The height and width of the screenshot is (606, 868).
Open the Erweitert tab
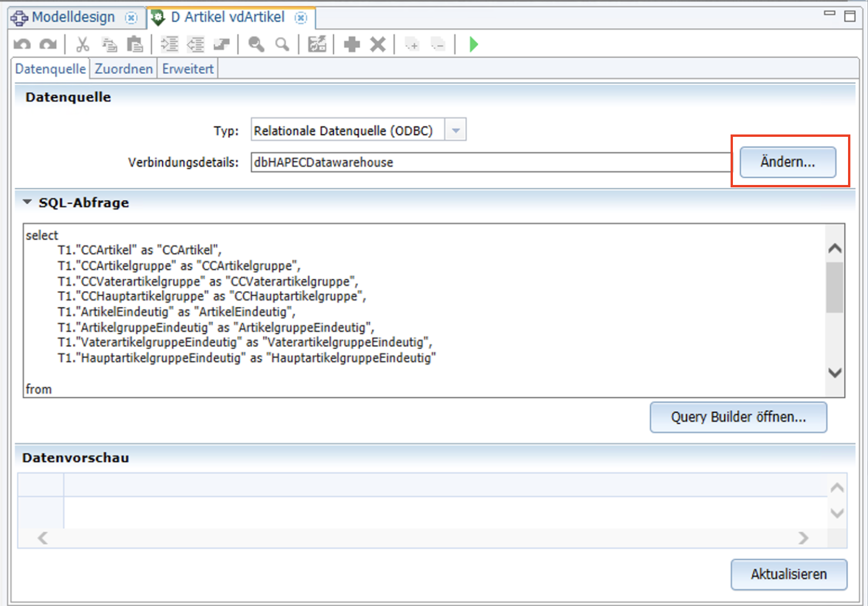188,69
